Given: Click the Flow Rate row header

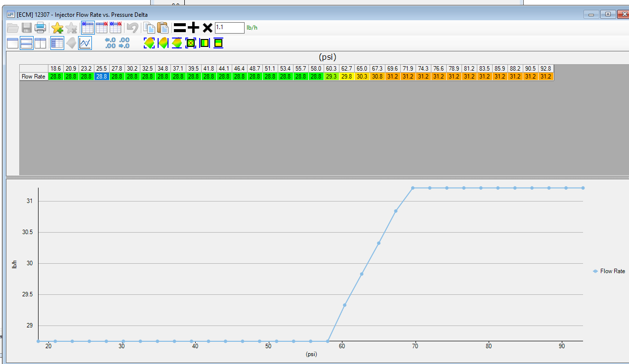Looking at the screenshot, I should pyautogui.click(x=34, y=77).
